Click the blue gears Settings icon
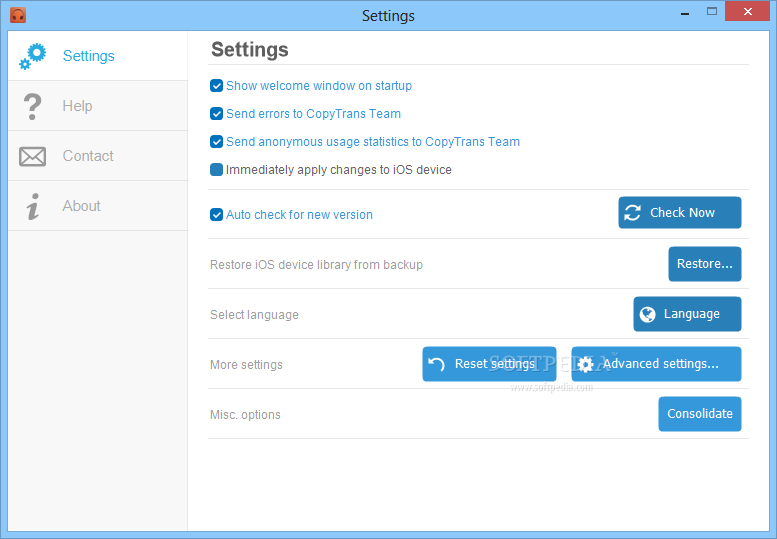This screenshot has height=539, width=777. click(33, 56)
